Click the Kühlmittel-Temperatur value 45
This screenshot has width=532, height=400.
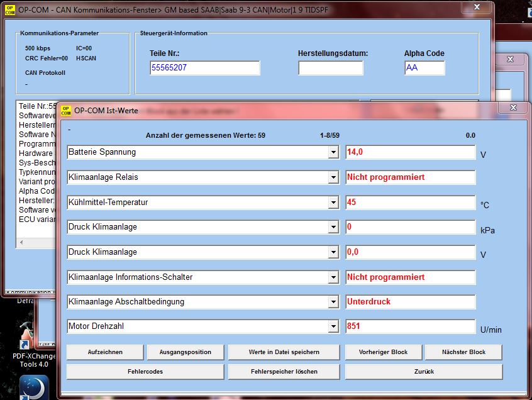(410, 203)
